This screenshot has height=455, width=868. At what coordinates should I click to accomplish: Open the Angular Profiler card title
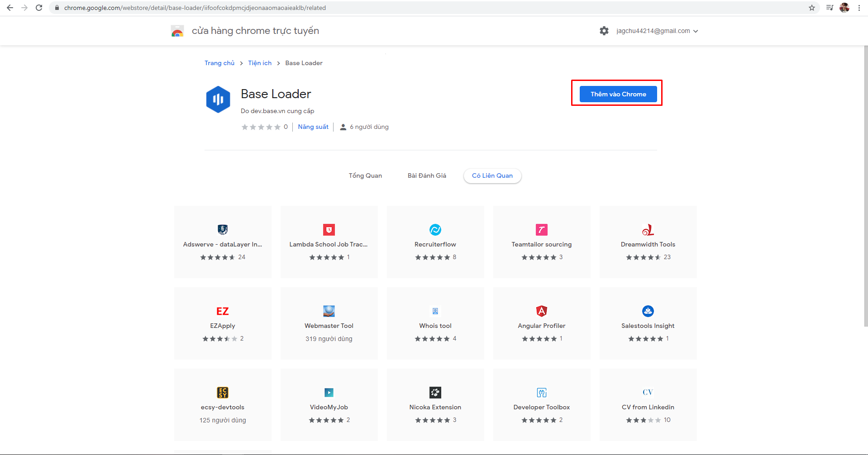coord(542,326)
